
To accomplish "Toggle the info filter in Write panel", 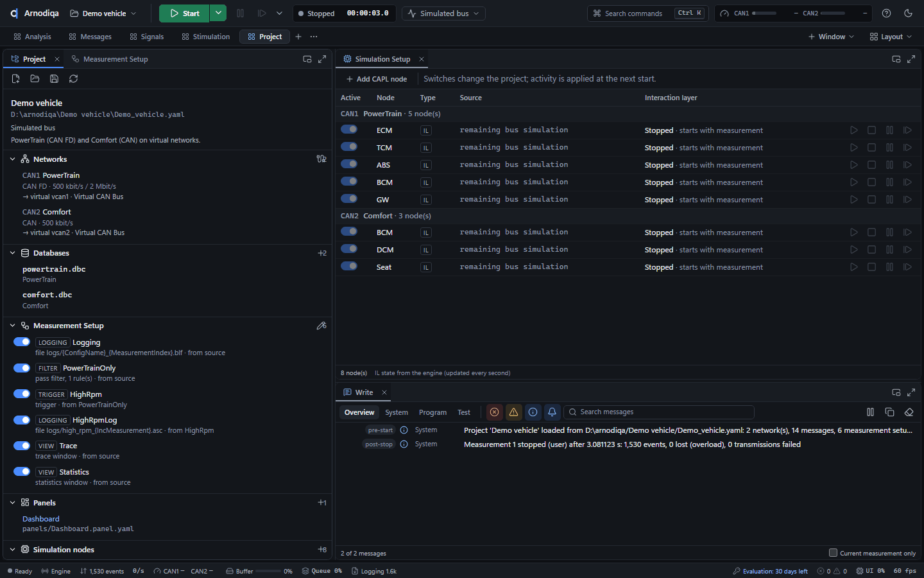I will point(533,412).
